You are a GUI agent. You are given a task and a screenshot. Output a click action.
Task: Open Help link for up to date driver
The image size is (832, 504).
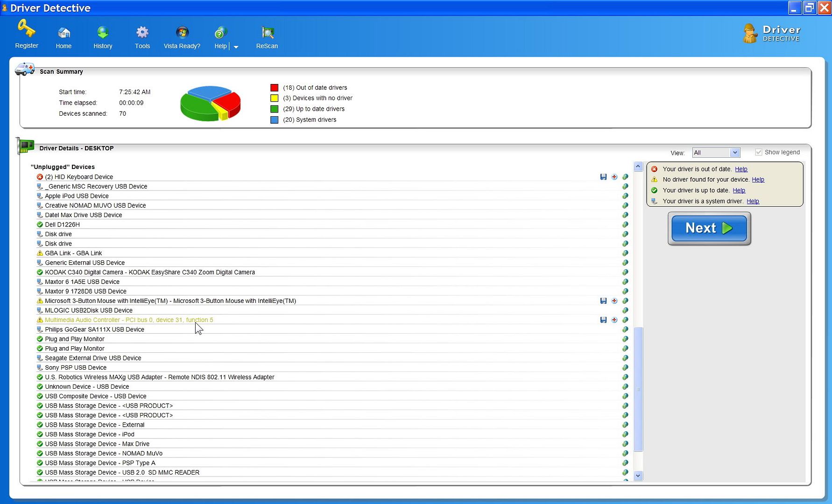point(739,190)
